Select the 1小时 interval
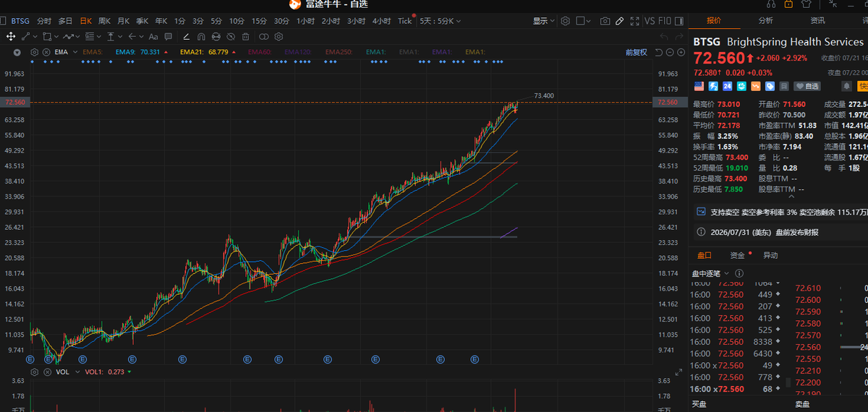The width and height of the screenshot is (868, 412). click(x=305, y=21)
